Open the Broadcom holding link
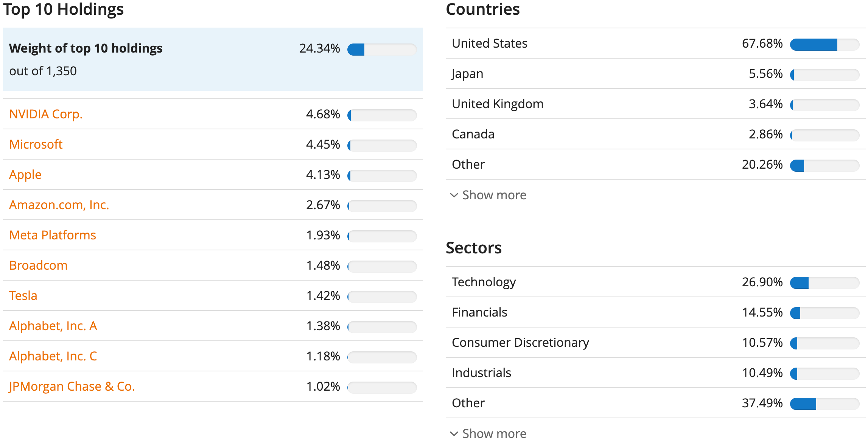 point(38,265)
